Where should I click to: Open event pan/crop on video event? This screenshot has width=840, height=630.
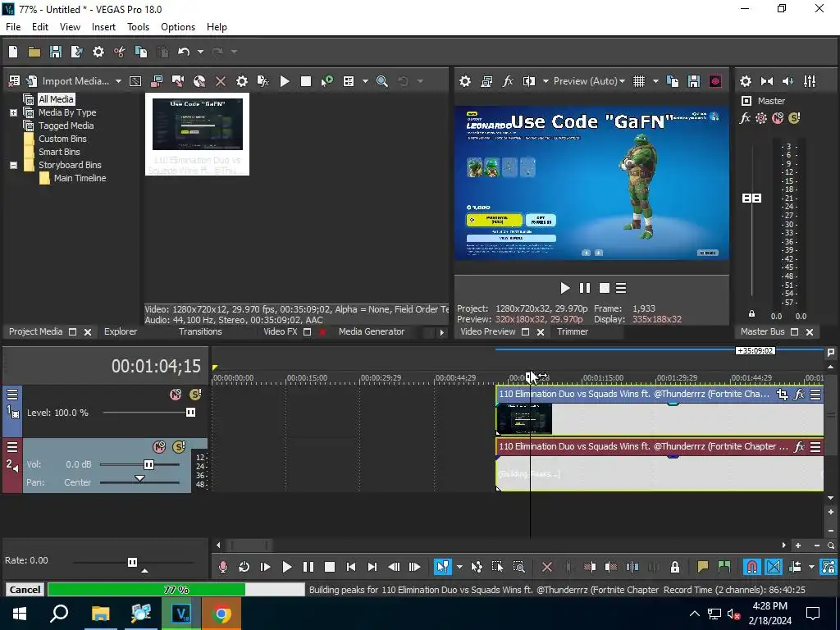tap(782, 395)
